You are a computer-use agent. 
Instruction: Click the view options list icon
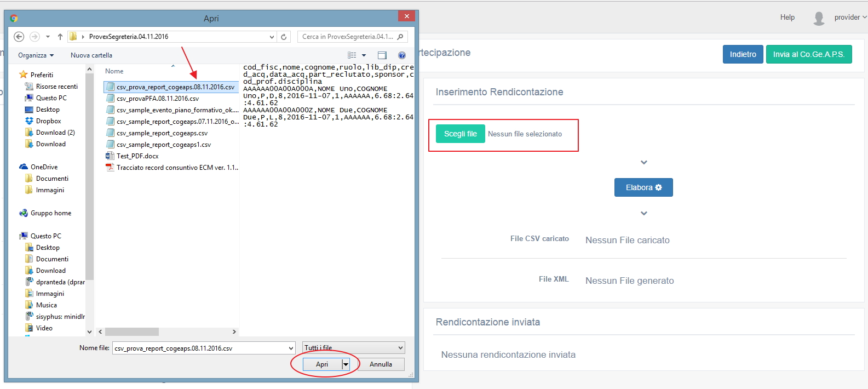pyautogui.click(x=352, y=55)
